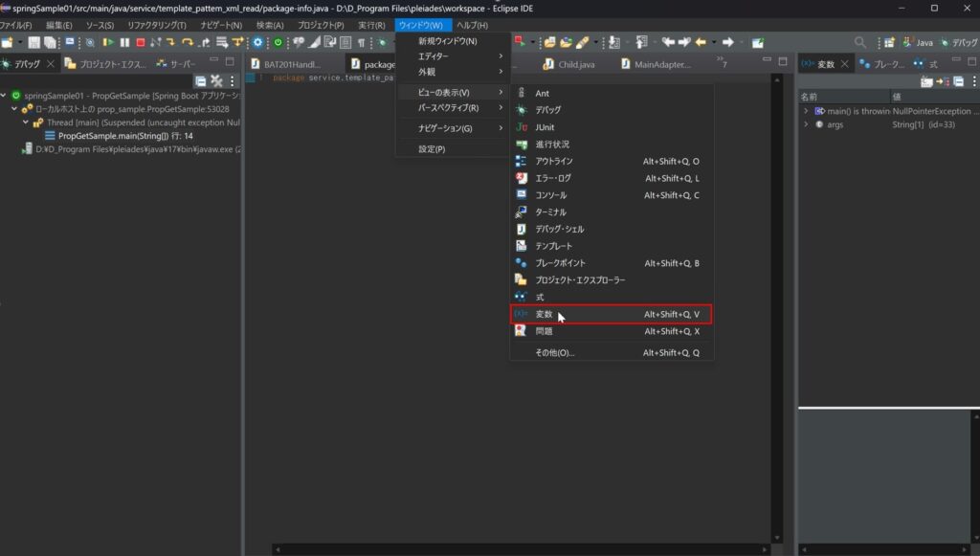Click the Save icon in the toolbar
980x556 pixels.
[x=33, y=42]
